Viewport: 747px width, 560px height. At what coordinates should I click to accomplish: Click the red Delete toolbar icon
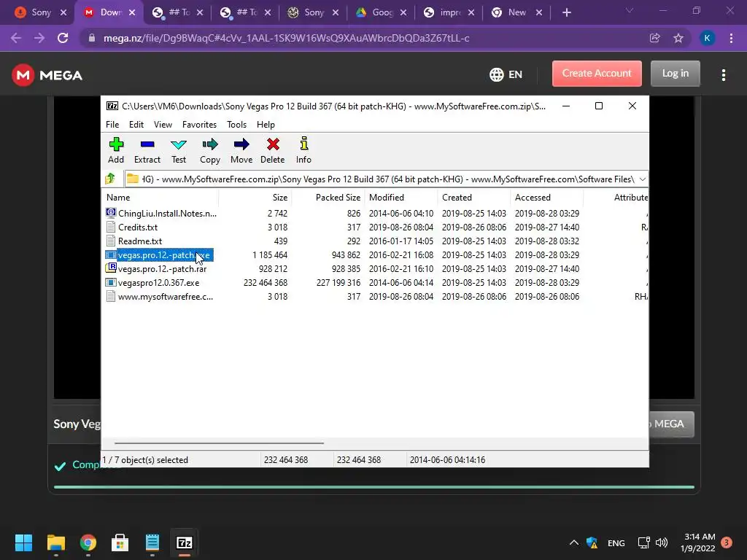273,150
